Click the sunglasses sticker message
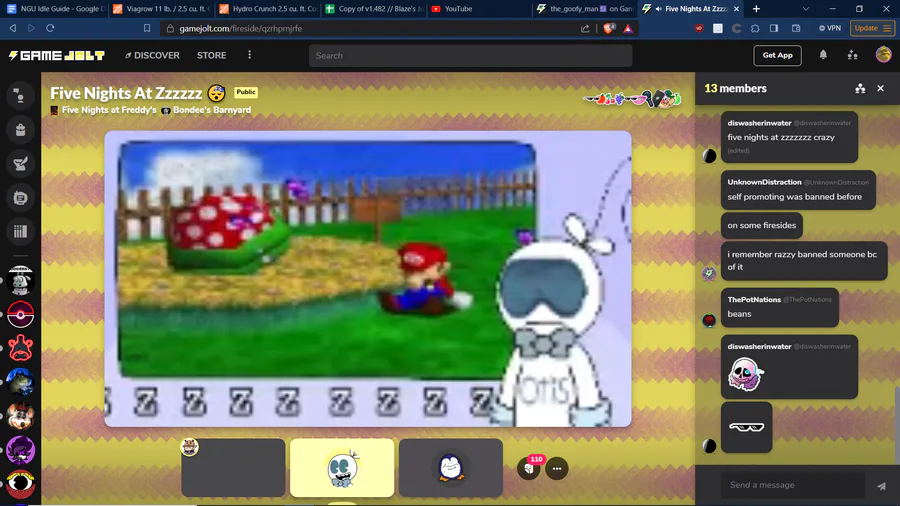 point(746,427)
